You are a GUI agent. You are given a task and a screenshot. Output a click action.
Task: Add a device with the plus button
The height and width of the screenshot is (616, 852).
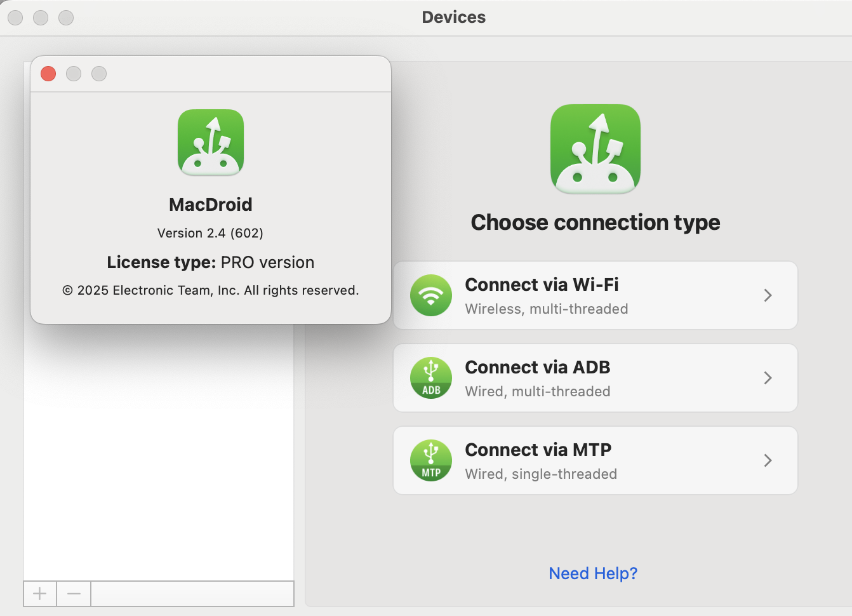click(40, 594)
